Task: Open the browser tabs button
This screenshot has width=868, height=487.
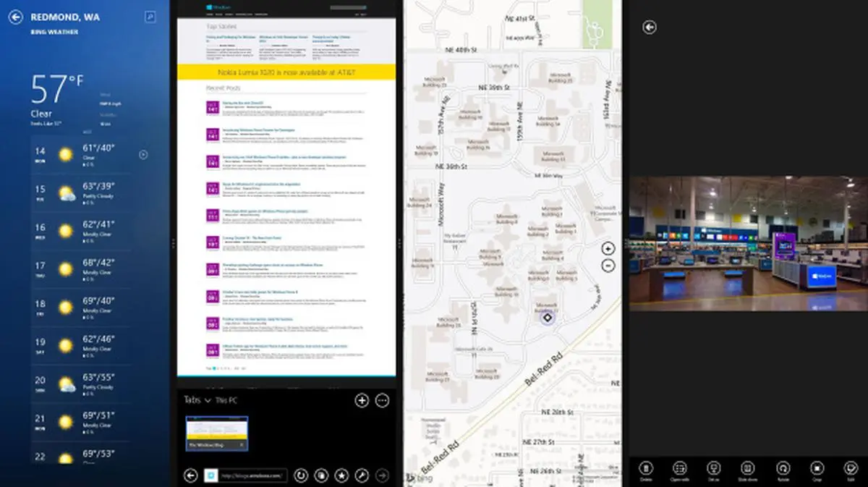Action: [x=321, y=475]
